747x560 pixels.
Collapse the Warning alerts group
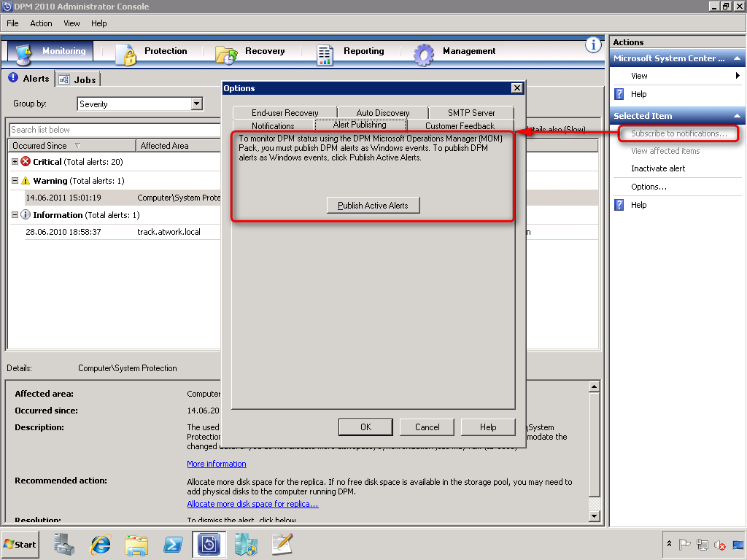(15, 181)
